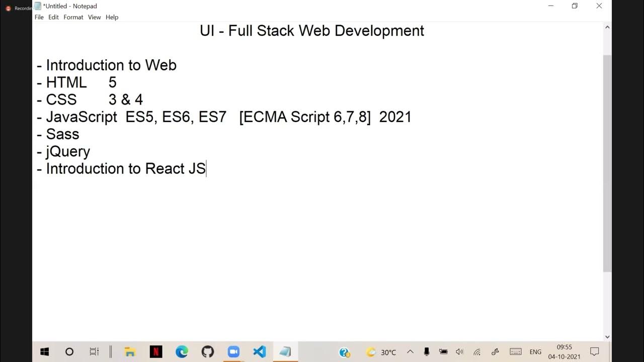
Task: Open the Cortana search circle
Action: point(69,351)
